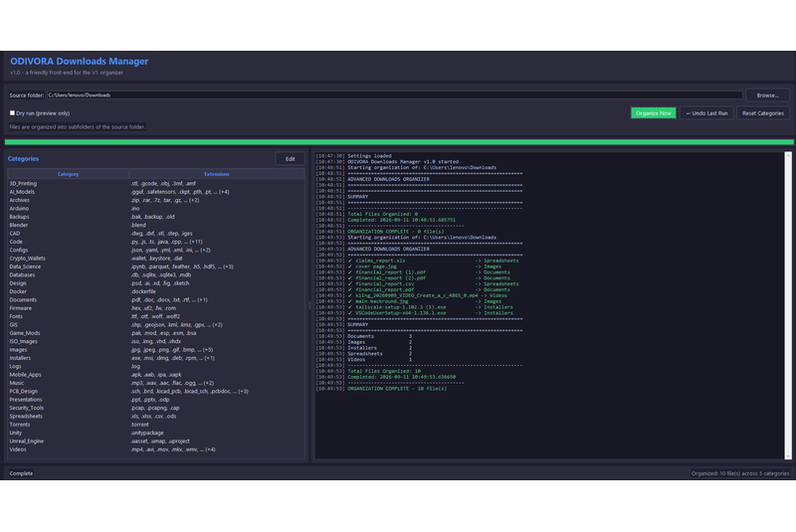Select the Spreadsheets category row
This screenshot has height=532, width=796.
pos(156,417)
